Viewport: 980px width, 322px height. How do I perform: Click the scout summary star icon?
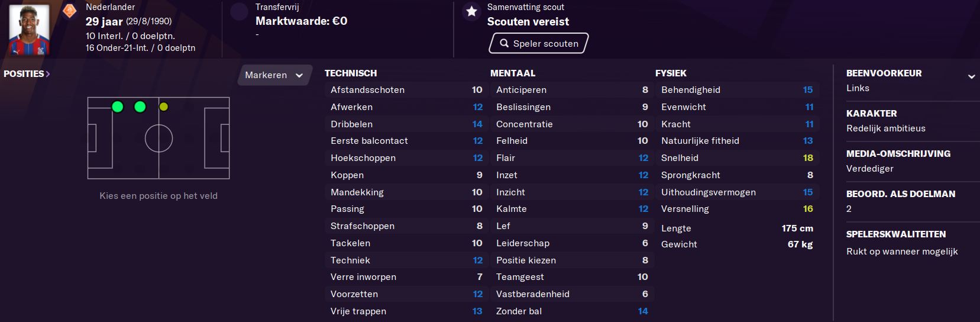[x=471, y=11]
